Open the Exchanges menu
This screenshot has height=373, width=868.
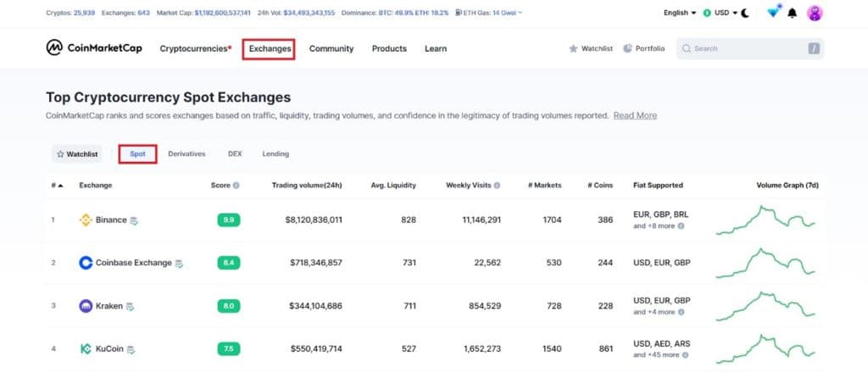point(270,48)
